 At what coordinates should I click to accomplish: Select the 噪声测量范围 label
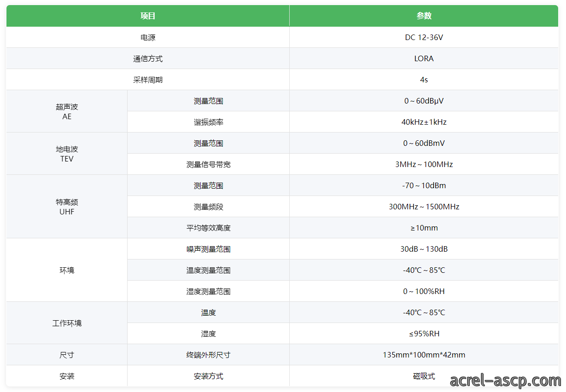click(x=208, y=249)
